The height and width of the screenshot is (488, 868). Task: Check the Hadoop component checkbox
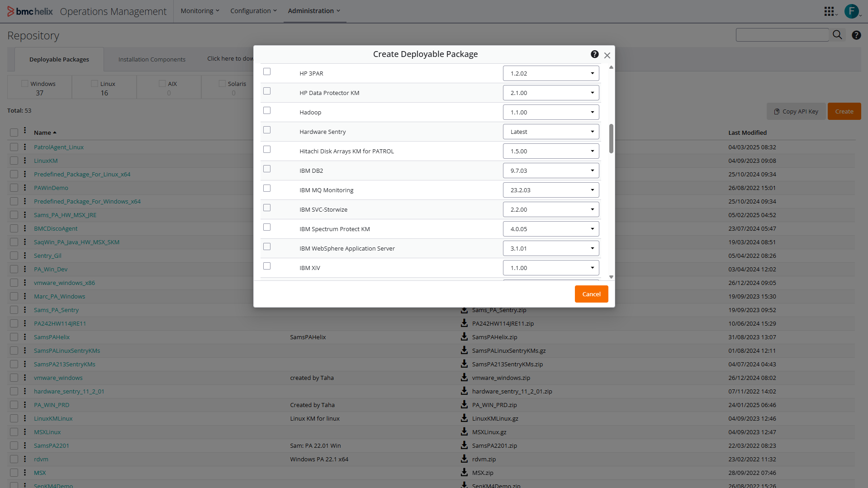point(267,111)
